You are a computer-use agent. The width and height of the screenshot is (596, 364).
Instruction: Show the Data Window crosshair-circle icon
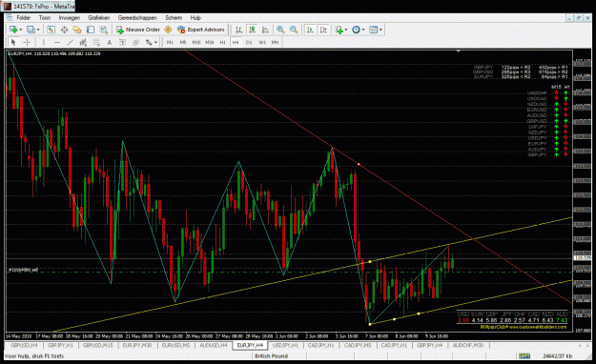pos(64,30)
